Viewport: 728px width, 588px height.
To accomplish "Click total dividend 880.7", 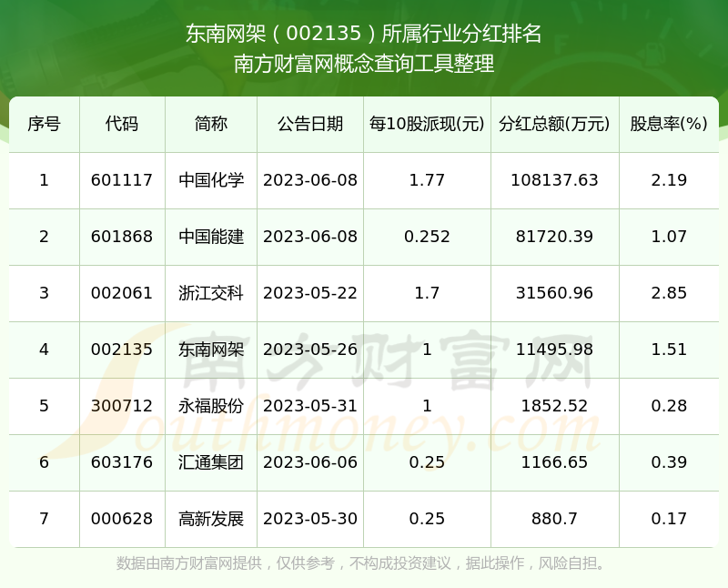I will click(x=554, y=519).
